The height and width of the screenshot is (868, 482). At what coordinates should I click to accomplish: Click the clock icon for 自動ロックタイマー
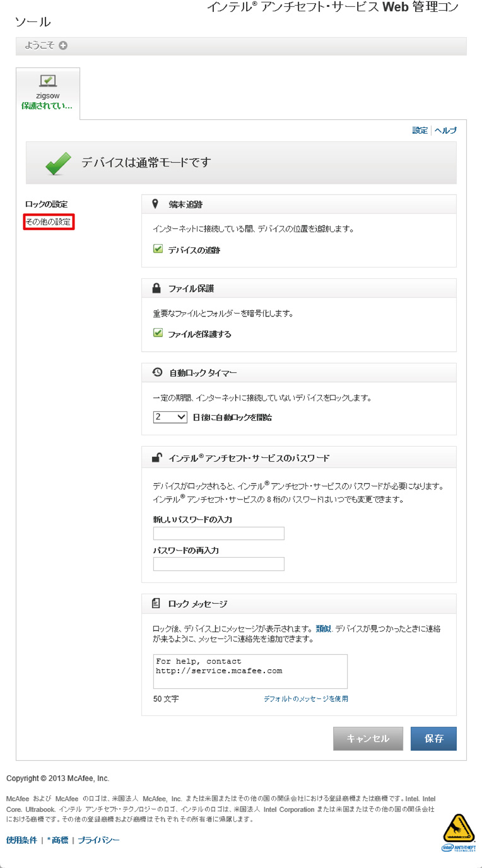[158, 372]
